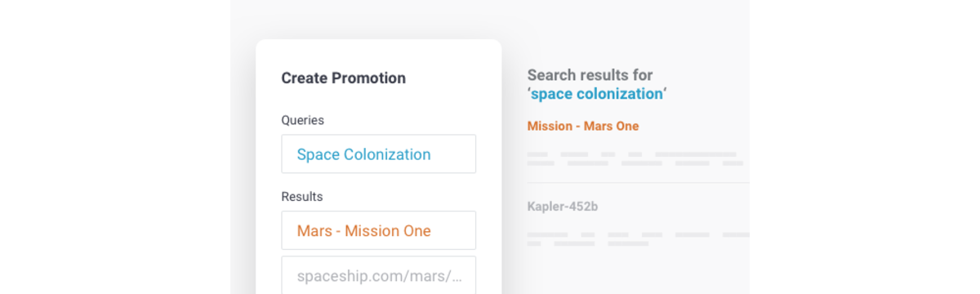This screenshot has height=294, width=980.
Task: Click empty space right of Results label
Action: [x=400, y=197]
